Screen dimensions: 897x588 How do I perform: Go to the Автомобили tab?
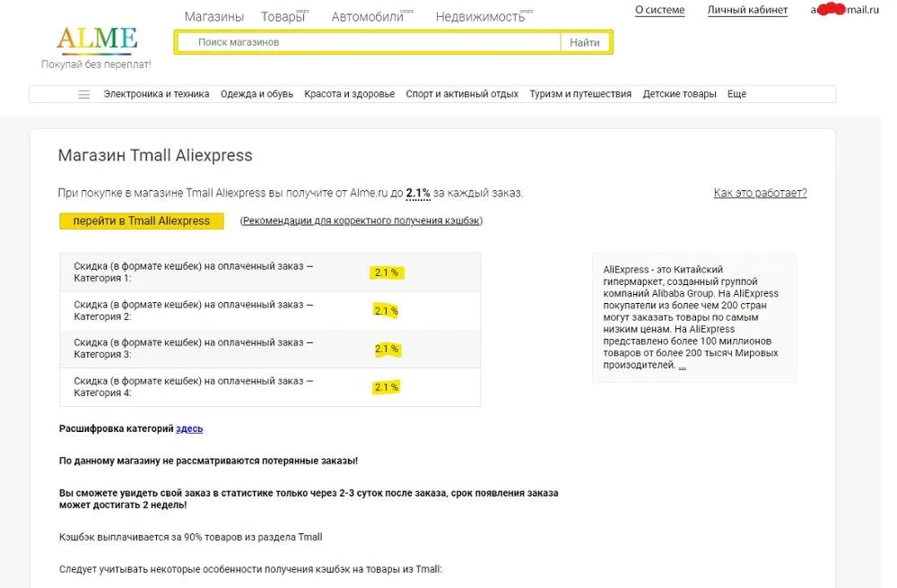pos(367,16)
